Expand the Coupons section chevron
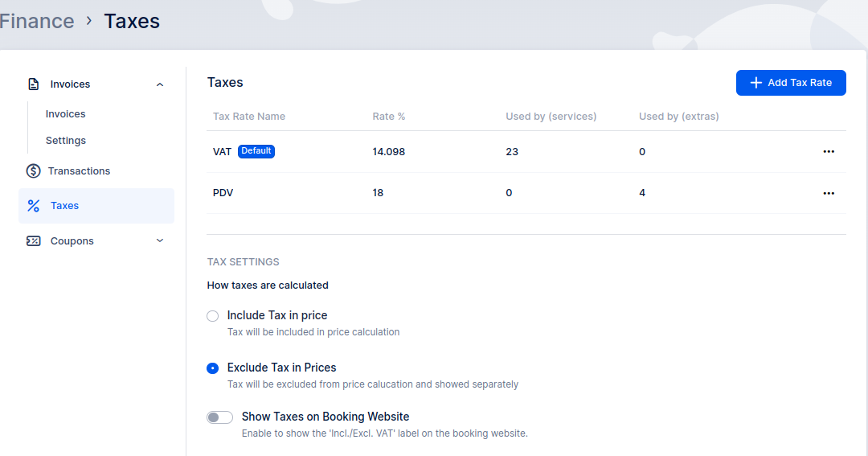The image size is (868, 456). pyautogui.click(x=160, y=240)
